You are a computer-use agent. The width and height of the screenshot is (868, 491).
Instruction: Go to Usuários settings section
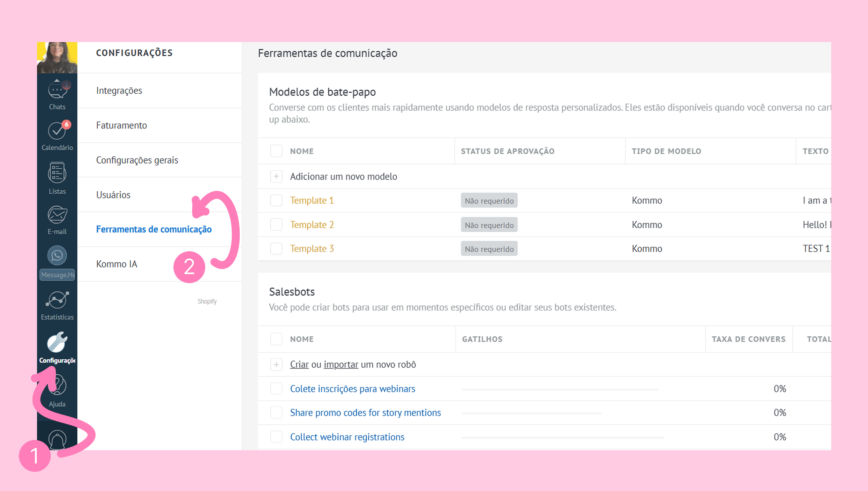pyautogui.click(x=113, y=195)
